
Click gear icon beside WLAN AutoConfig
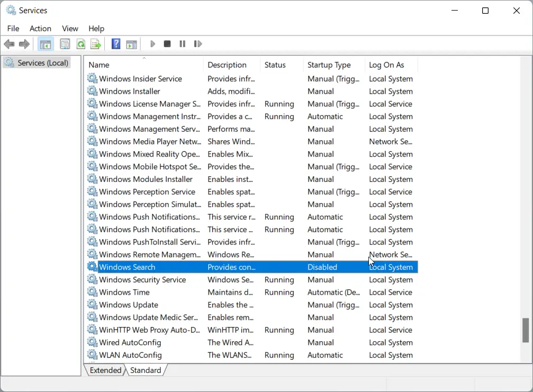pos(92,354)
